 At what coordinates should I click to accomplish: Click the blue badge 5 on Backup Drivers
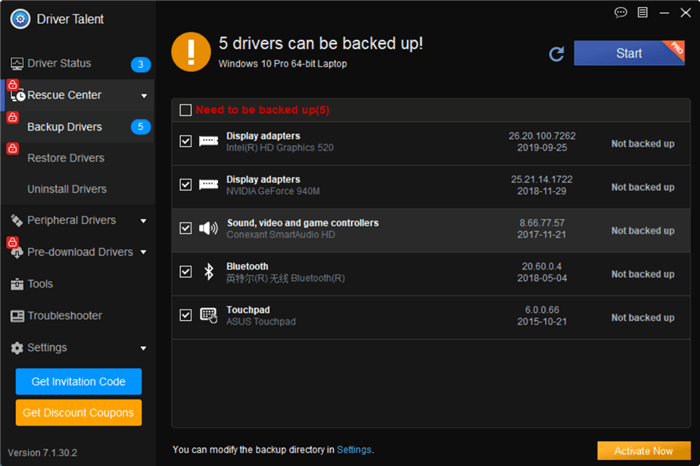[141, 127]
